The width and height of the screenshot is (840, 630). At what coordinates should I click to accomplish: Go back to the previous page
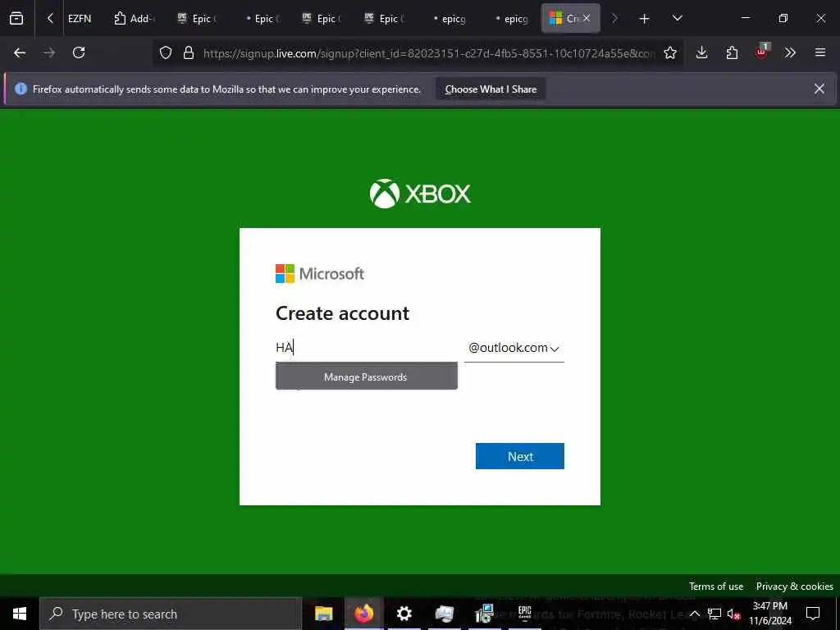20,52
